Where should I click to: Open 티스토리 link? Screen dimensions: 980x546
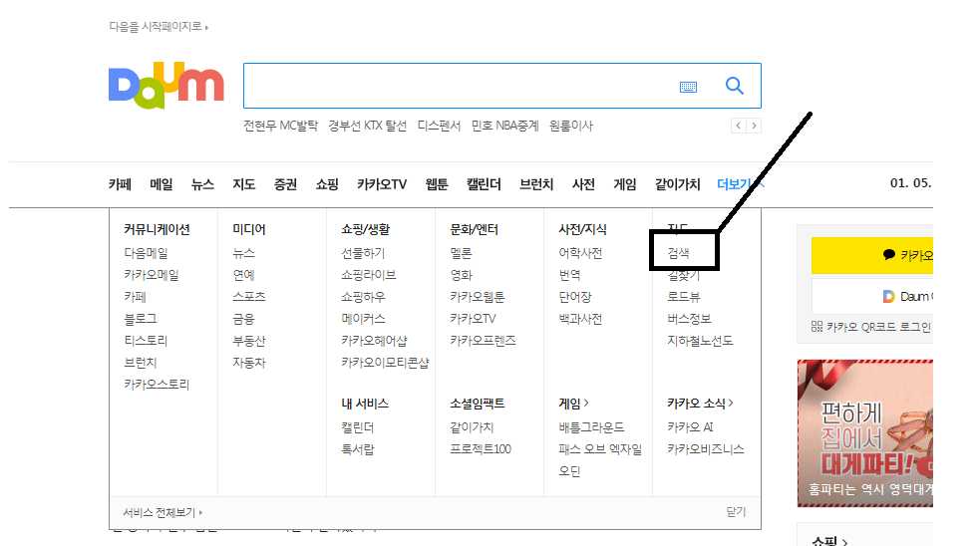pyautogui.click(x=146, y=341)
